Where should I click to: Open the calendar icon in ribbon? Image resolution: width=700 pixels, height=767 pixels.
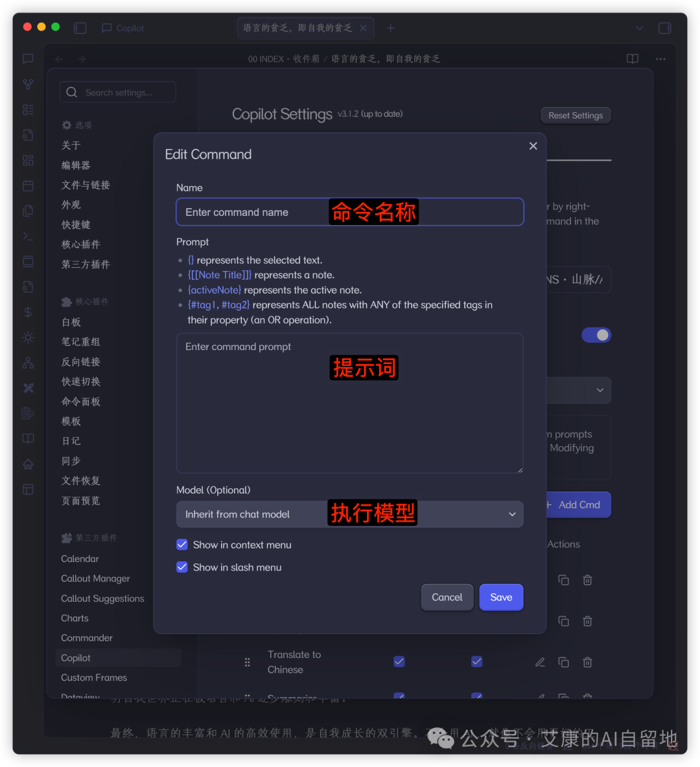(x=28, y=185)
